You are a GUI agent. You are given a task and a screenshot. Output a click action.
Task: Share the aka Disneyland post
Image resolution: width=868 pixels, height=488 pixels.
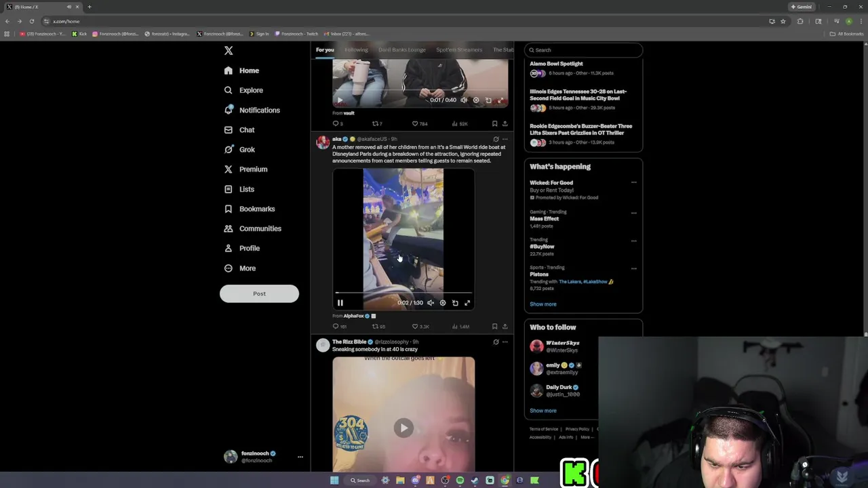click(x=505, y=327)
